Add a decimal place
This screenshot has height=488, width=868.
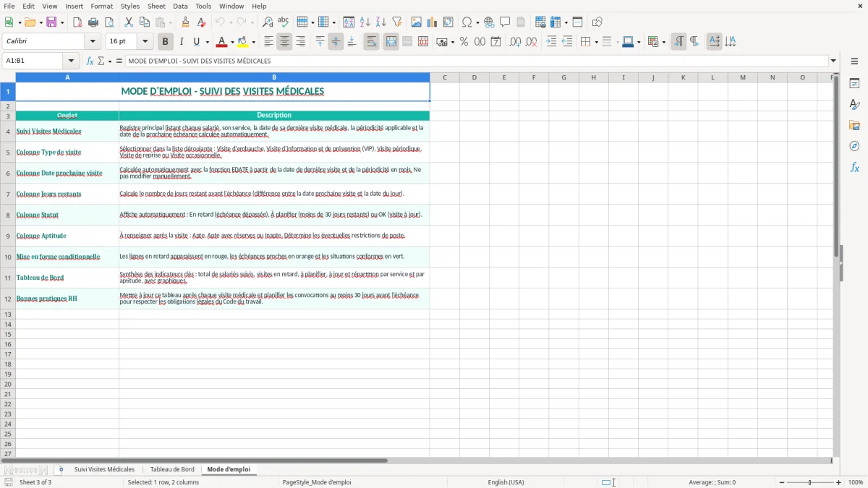(x=515, y=42)
